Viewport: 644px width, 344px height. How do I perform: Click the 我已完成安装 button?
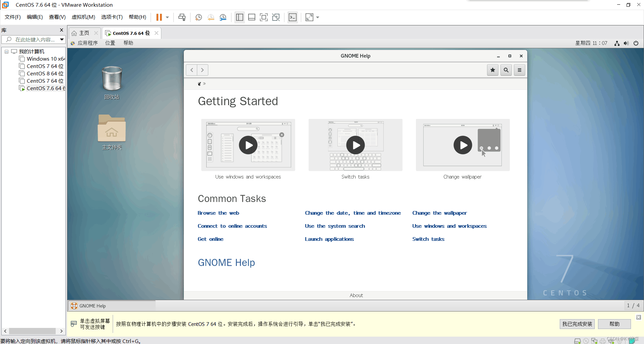click(x=577, y=324)
